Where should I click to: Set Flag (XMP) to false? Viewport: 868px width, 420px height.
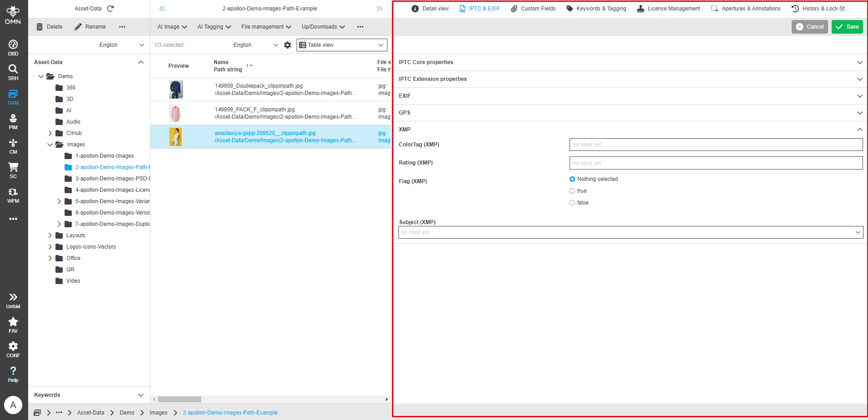(572, 203)
